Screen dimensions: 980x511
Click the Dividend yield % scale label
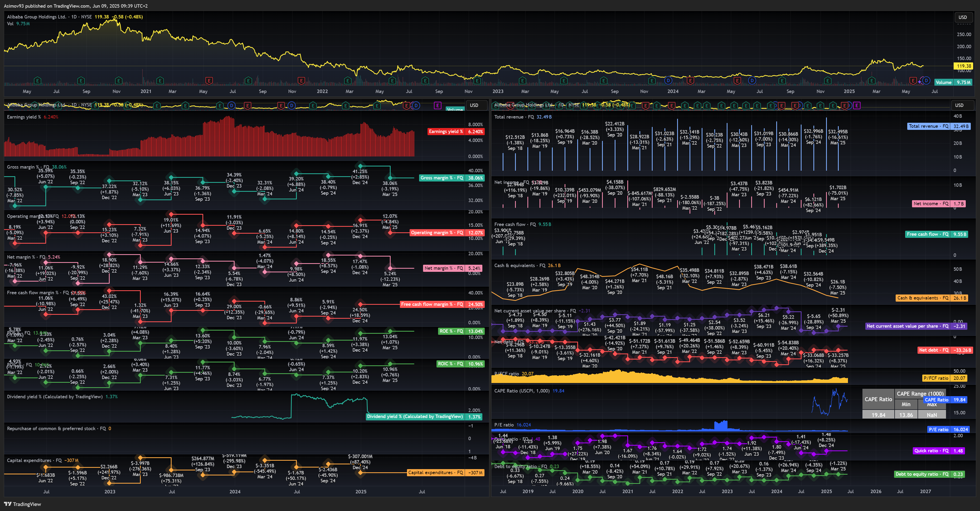(x=424, y=417)
